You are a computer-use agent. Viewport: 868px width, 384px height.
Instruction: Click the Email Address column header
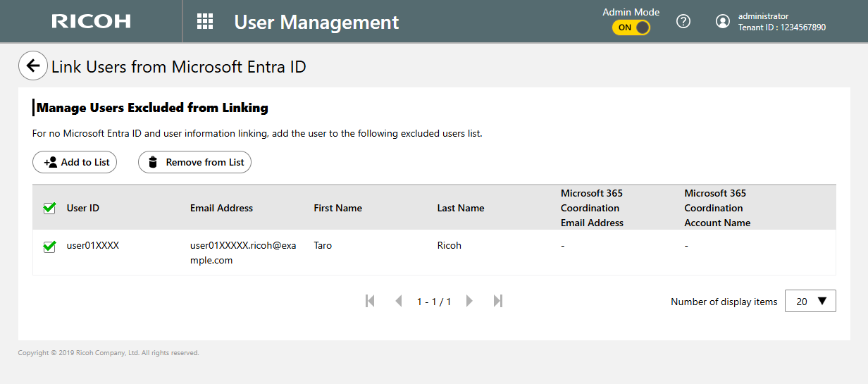(x=221, y=208)
